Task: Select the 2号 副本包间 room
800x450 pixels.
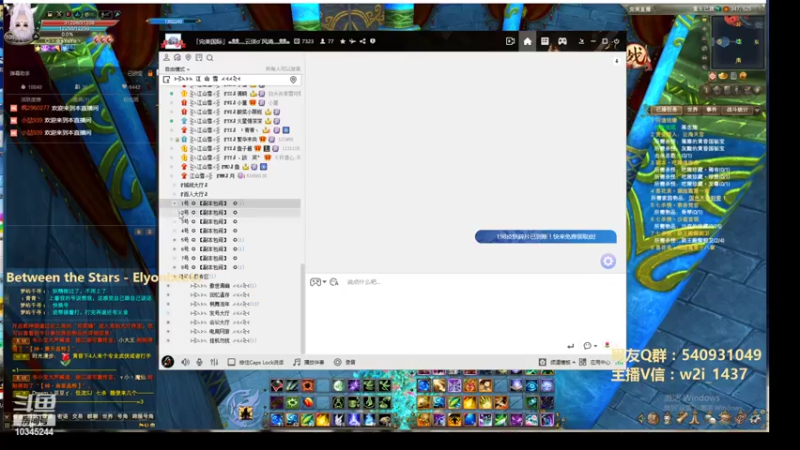Action: point(232,212)
